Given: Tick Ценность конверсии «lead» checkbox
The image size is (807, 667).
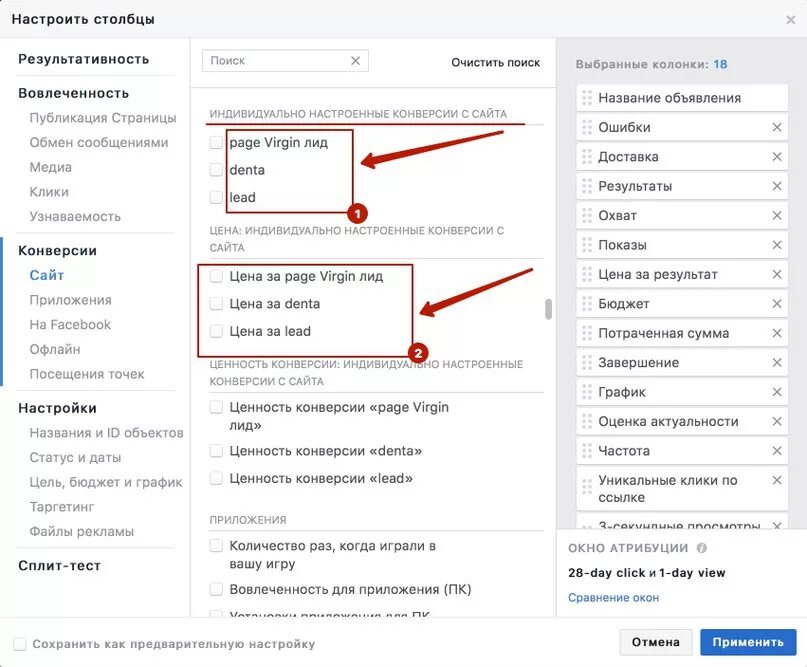Looking at the screenshot, I should [x=216, y=478].
